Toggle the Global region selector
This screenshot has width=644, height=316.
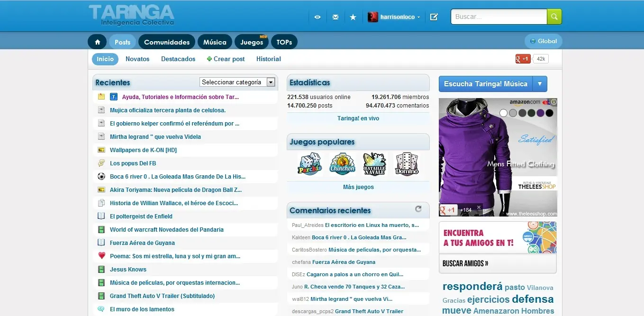point(543,41)
